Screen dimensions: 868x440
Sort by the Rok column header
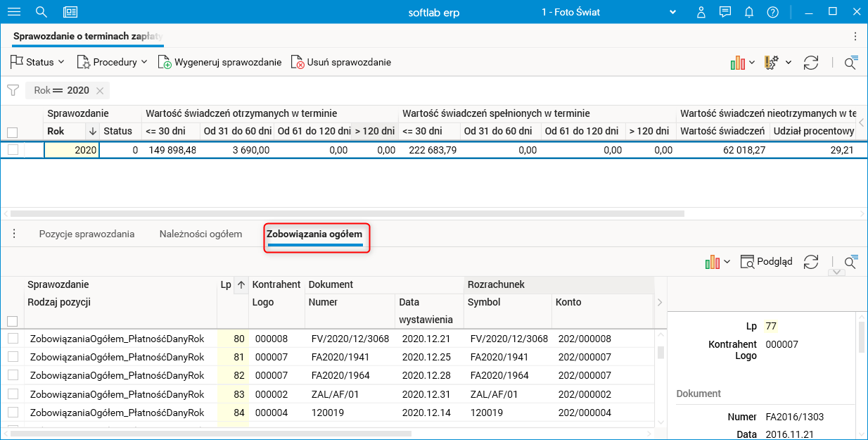point(65,131)
